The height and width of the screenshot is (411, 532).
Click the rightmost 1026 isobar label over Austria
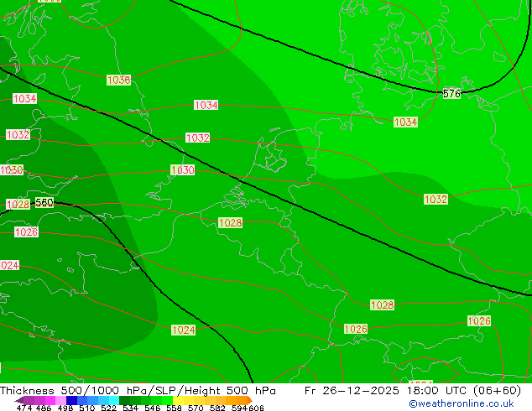(x=479, y=320)
